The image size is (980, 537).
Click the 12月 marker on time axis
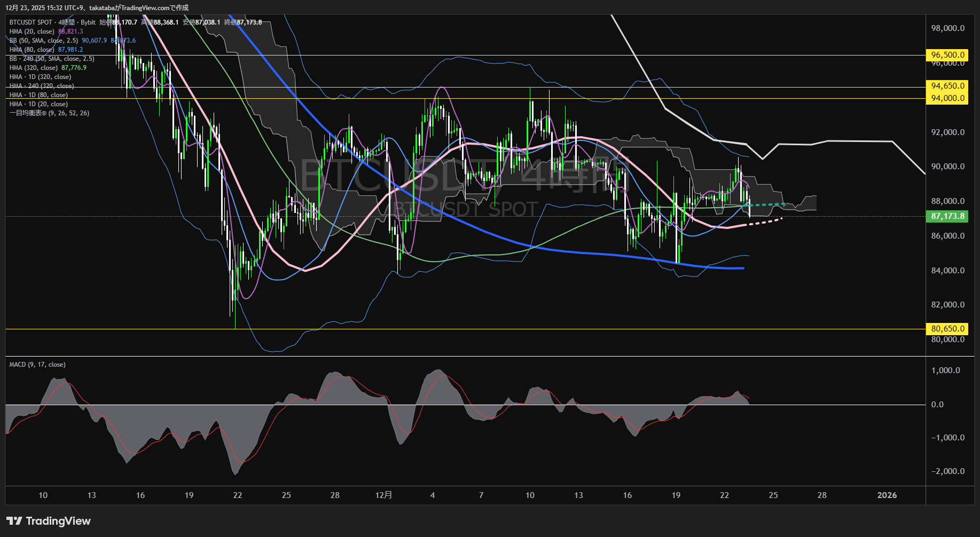[x=383, y=495]
